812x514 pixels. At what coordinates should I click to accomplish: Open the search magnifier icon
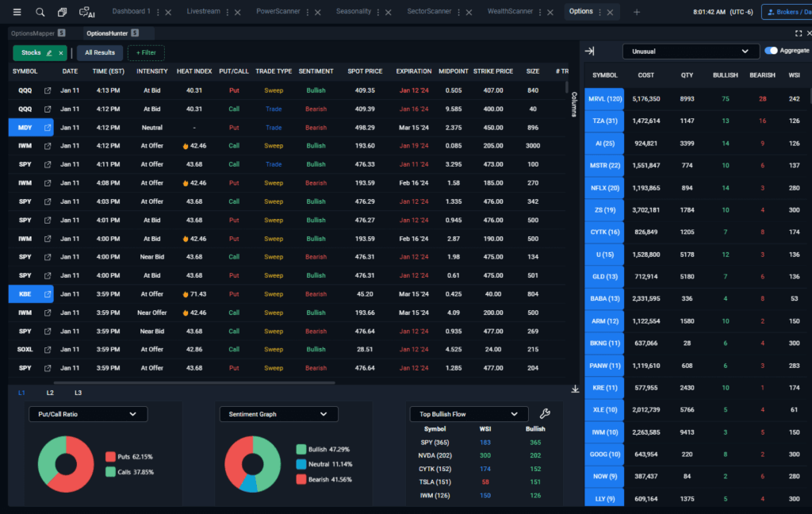click(x=40, y=12)
